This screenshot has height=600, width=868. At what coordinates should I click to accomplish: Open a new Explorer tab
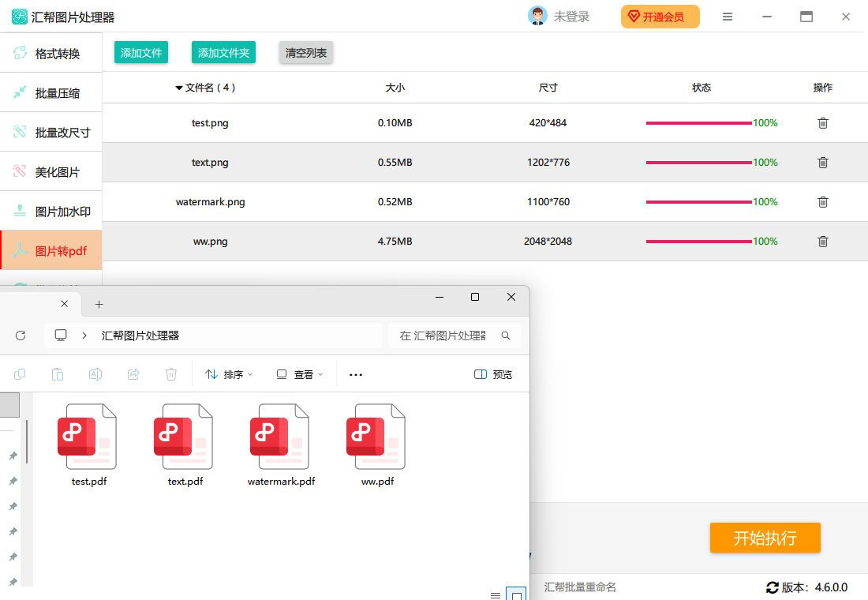point(99,304)
